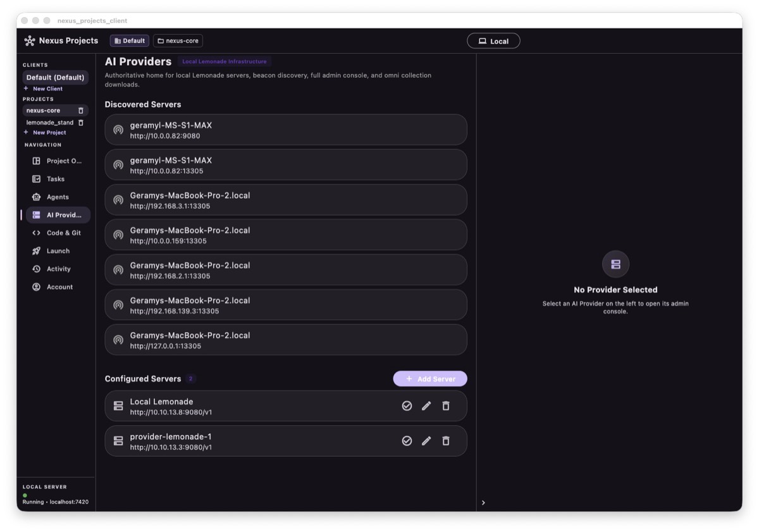The width and height of the screenshot is (759, 532).
Task: Navigate to the Agents section
Action: [x=58, y=197]
